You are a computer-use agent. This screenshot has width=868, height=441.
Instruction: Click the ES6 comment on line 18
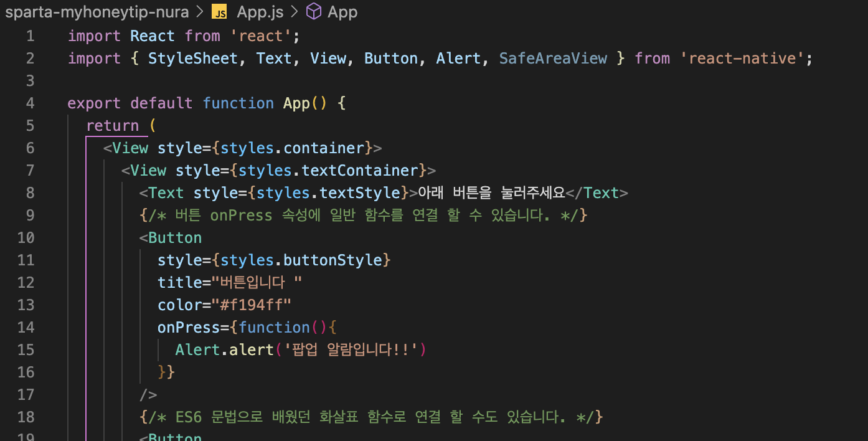371,417
